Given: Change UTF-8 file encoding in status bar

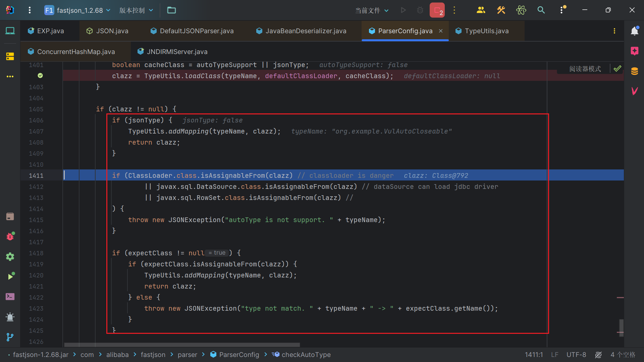Looking at the screenshot, I should click(x=576, y=355).
